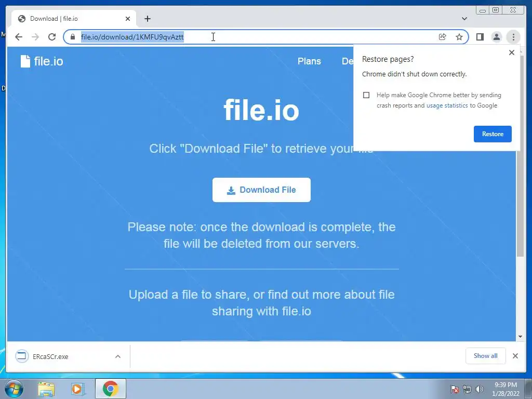Open the Chrome profile avatar menu
The width and height of the screenshot is (532, 399).
coord(496,37)
